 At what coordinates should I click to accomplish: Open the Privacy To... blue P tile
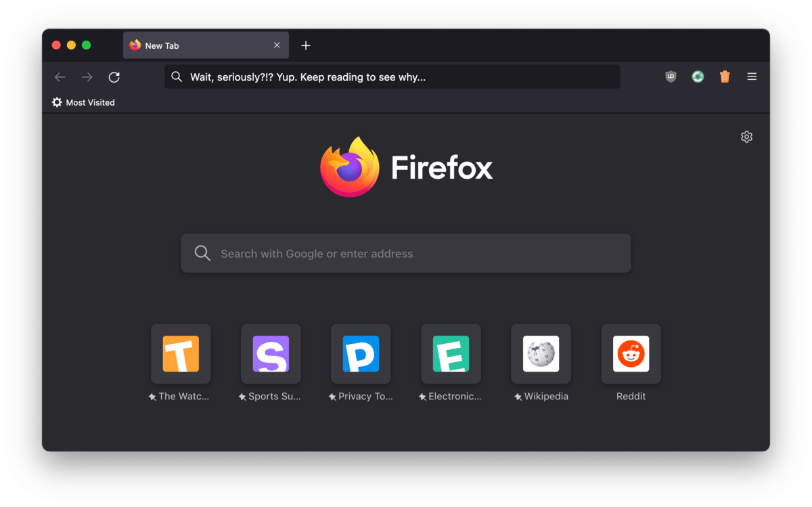[x=361, y=353]
